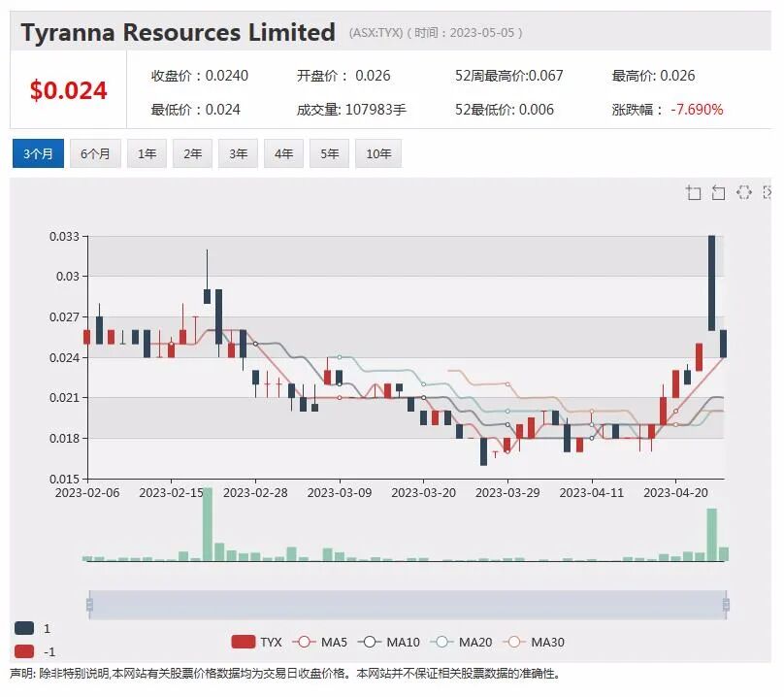Viewport: 784px width, 697px height.
Task: Grab the right handle of data zoom slider
Action: (726, 605)
